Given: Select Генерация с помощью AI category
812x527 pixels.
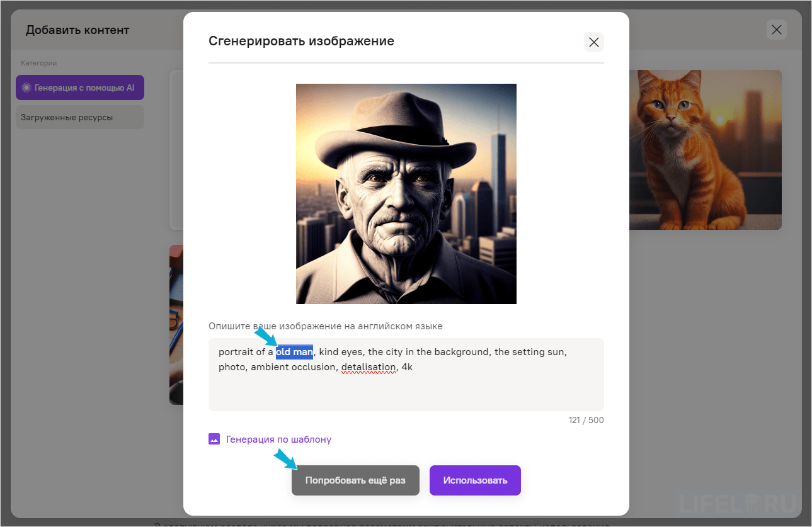Looking at the screenshot, I should pos(80,88).
